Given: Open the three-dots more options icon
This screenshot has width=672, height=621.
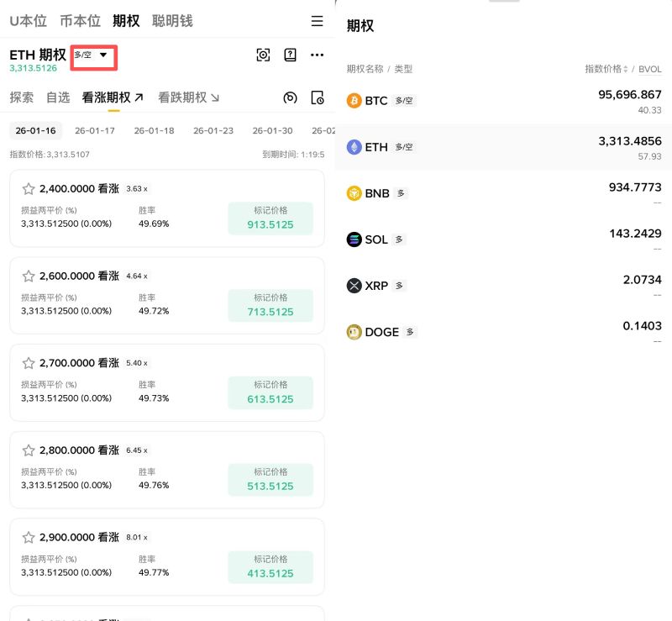Looking at the screenshot, I should 318,55.
